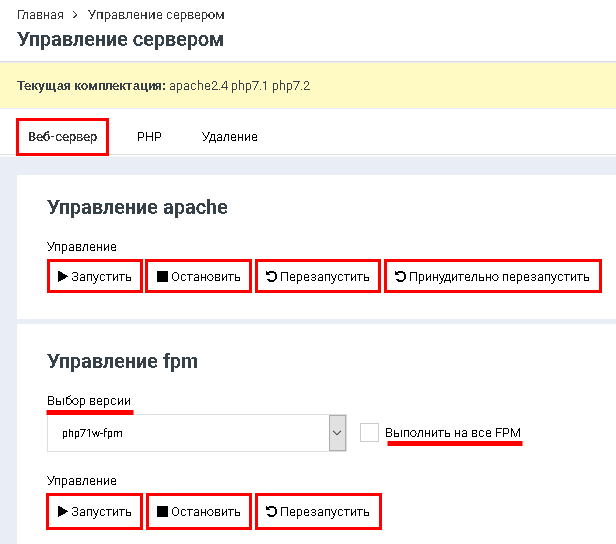Stop apache with Остановить button
Screen dimensions: 616x544
pos(198,277)
